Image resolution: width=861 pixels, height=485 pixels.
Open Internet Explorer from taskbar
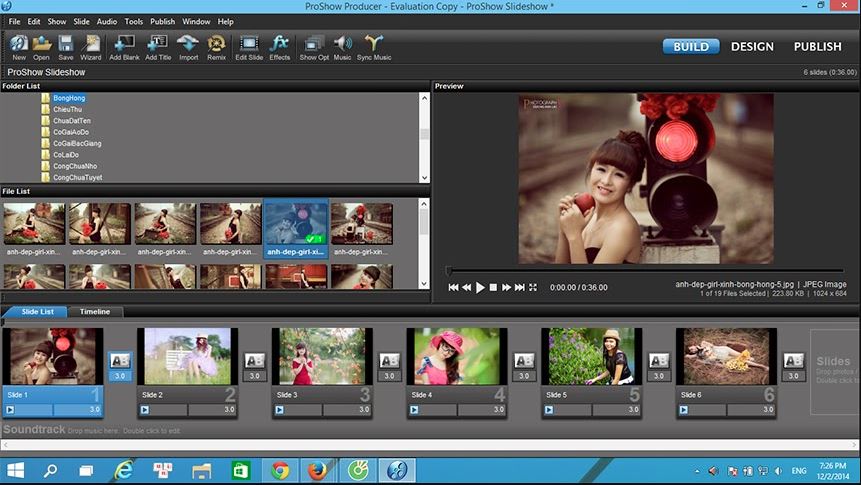pos(124,471)
